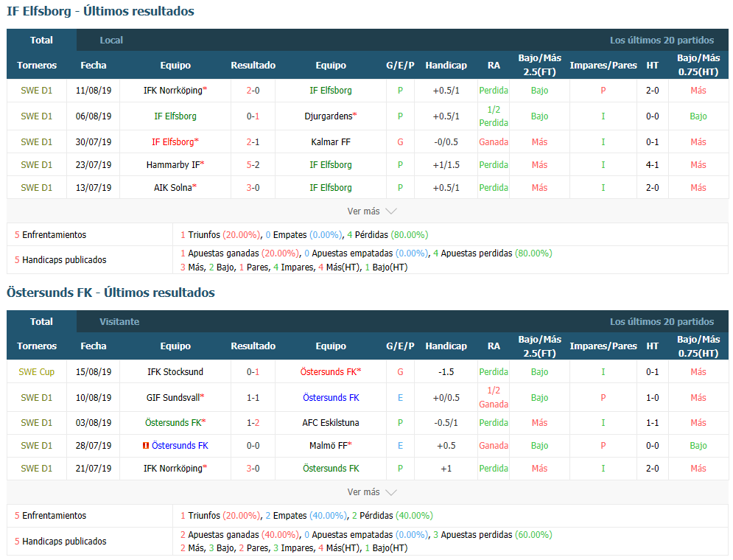Select the Total tab under IF Elfsborg
733x560 pixels.
click(x=41, y=41)
